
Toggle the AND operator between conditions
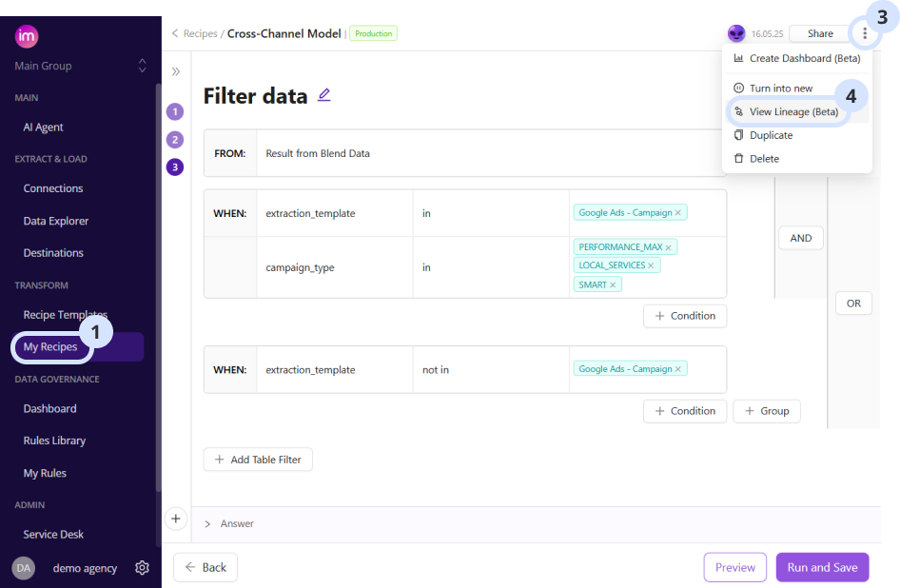coord(800,238)
